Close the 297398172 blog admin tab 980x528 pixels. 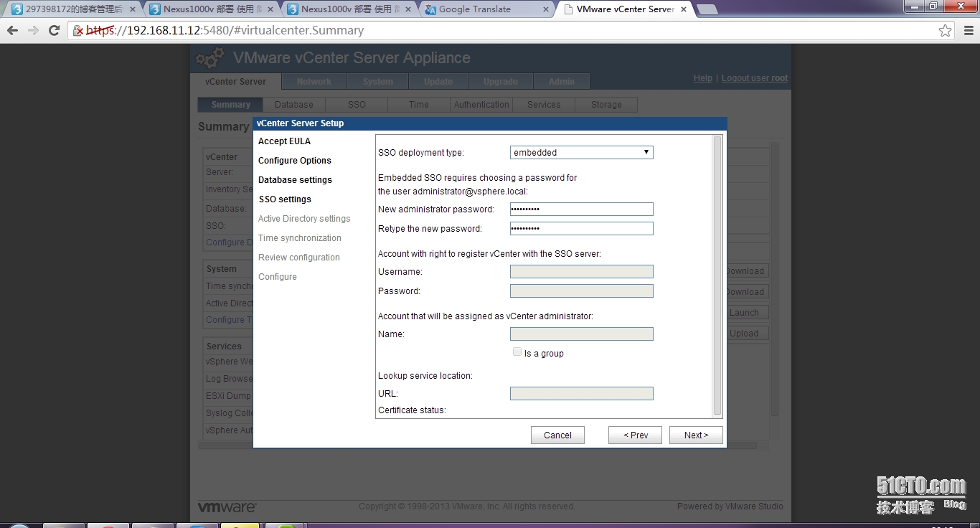[x=133, y=9]
